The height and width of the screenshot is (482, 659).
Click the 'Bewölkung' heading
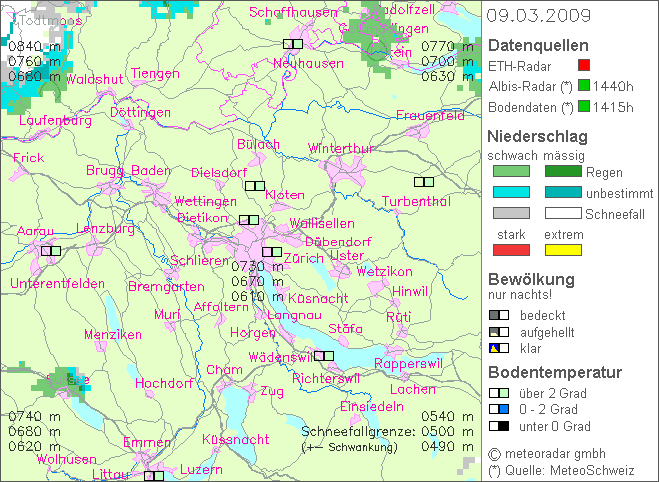pyautogui.click(x=531, y=279)
